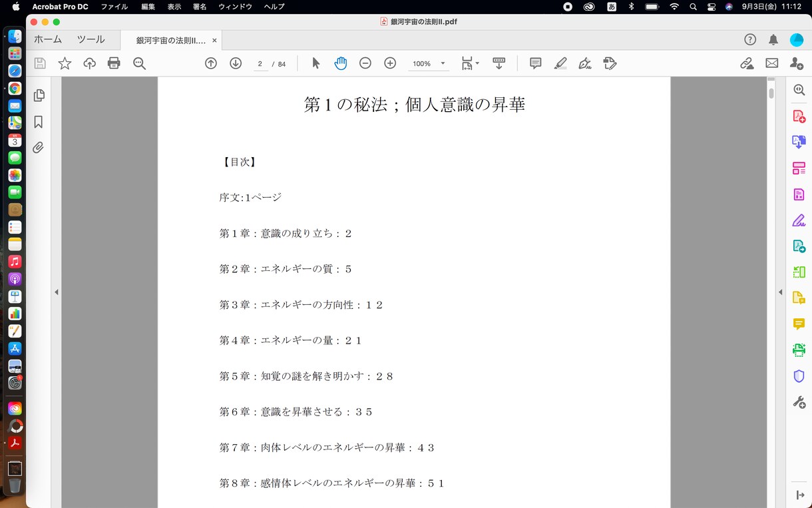Open Chrome from the Dock
812x508 pixels.
click(x=15, y=88)
